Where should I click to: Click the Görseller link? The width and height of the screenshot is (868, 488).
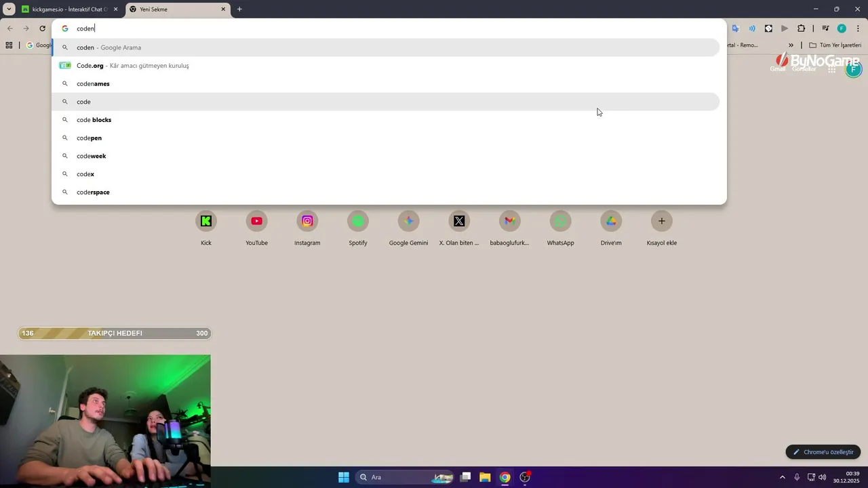[804, 68]
